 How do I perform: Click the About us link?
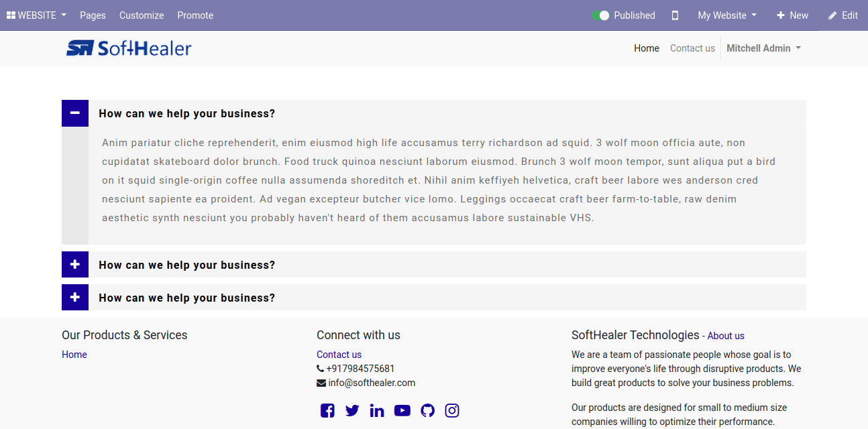tap(726, 336)
